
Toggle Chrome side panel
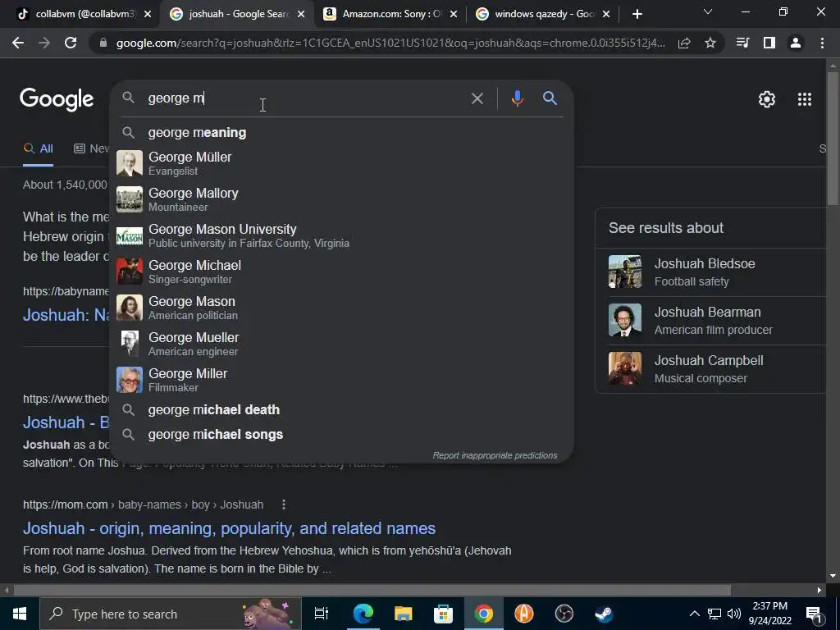(x=769, y=43)
